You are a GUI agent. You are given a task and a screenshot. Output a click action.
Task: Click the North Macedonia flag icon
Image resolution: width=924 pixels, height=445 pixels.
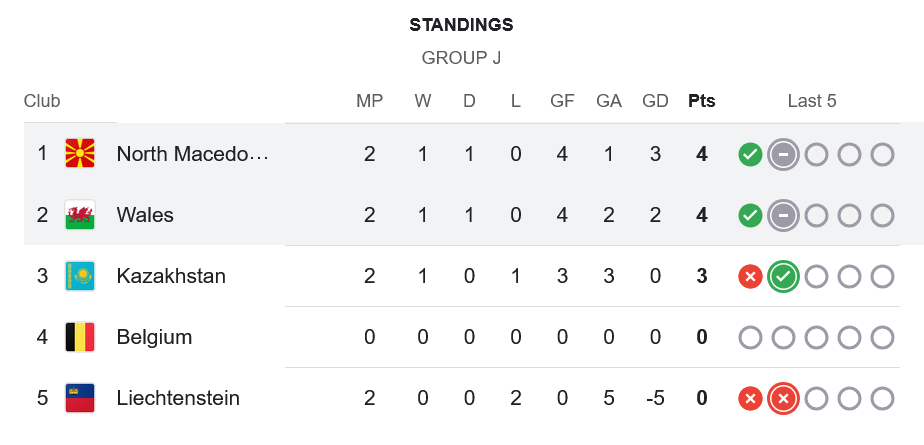click(80, 154)
